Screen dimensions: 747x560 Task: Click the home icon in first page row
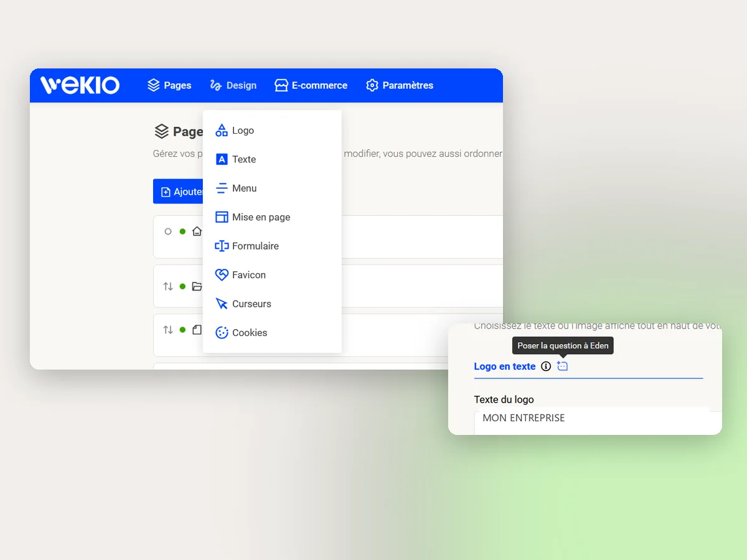(x=197, y=231)
